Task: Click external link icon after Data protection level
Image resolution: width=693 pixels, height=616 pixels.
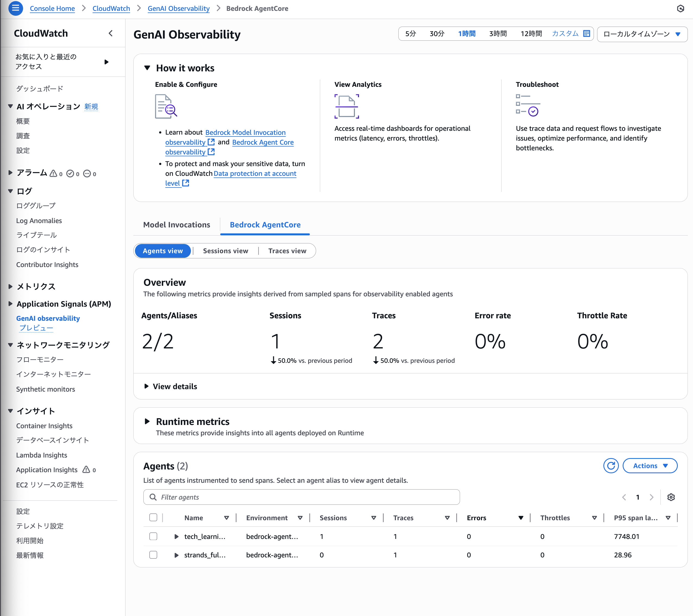Action: [x=186, y=183]
